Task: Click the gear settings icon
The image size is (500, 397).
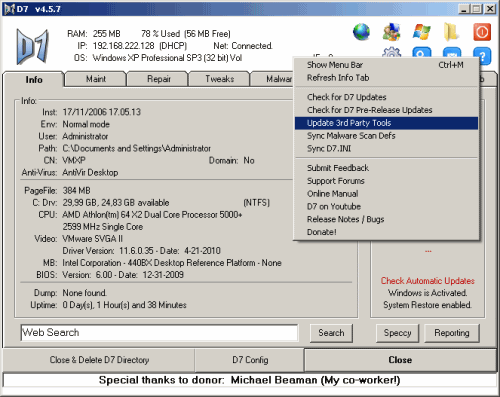Action: pyautogui.click(x=391, y=52)
